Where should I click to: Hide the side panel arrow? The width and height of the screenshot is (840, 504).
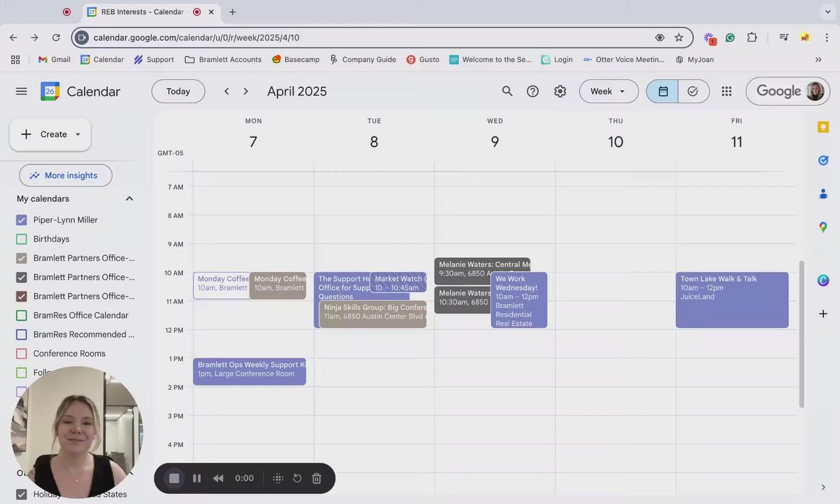(823, 487)
